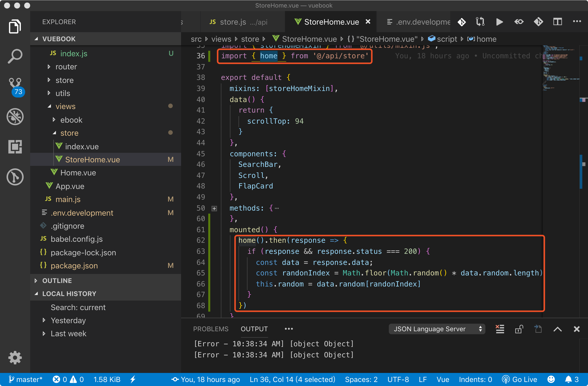Click the Split Editor icon
The image size is (588, 386).
(557, 22)
